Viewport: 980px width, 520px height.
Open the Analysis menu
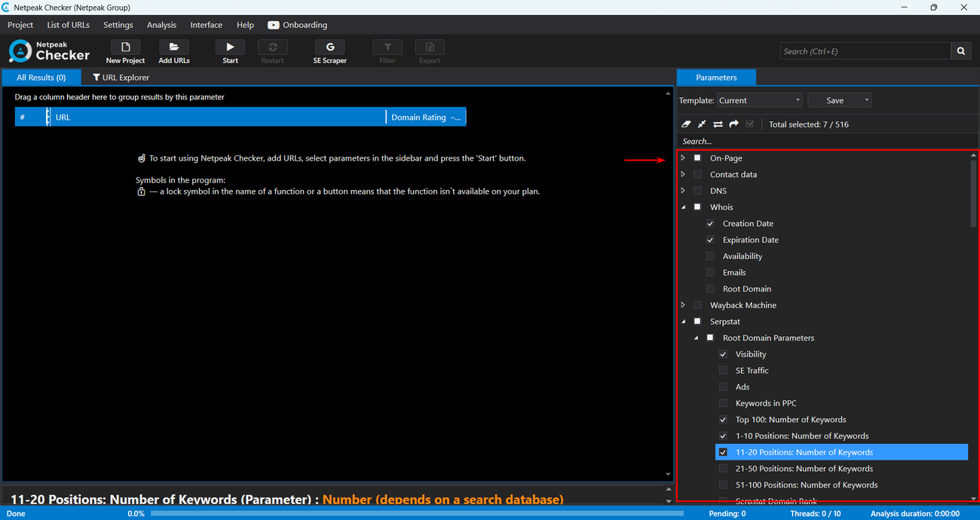click(161, 25)
